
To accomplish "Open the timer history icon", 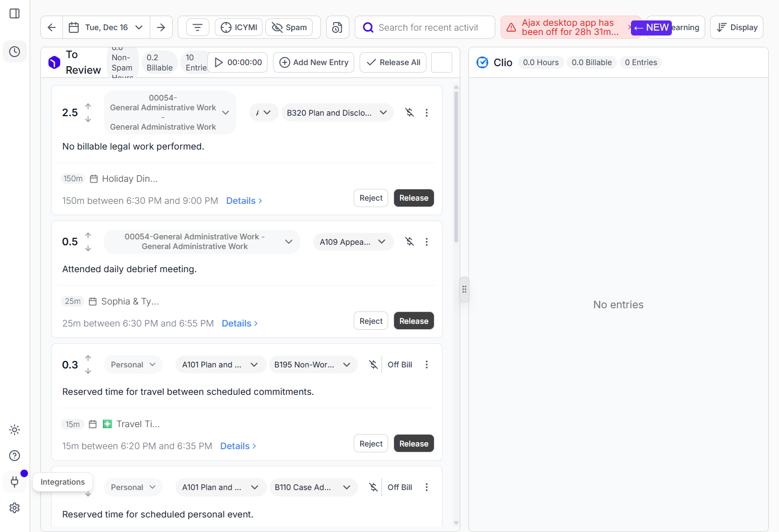I will 338,27.
